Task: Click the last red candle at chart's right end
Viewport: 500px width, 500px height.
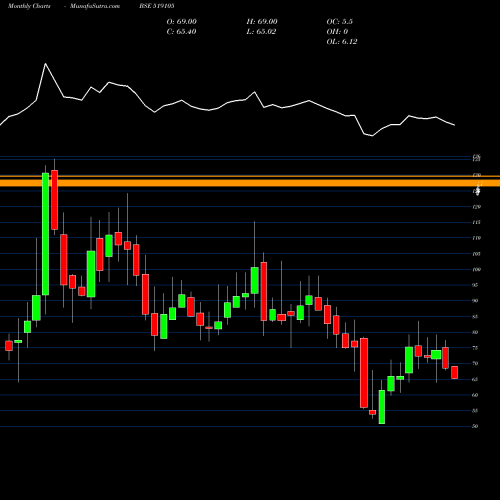Action: (455, 372)
